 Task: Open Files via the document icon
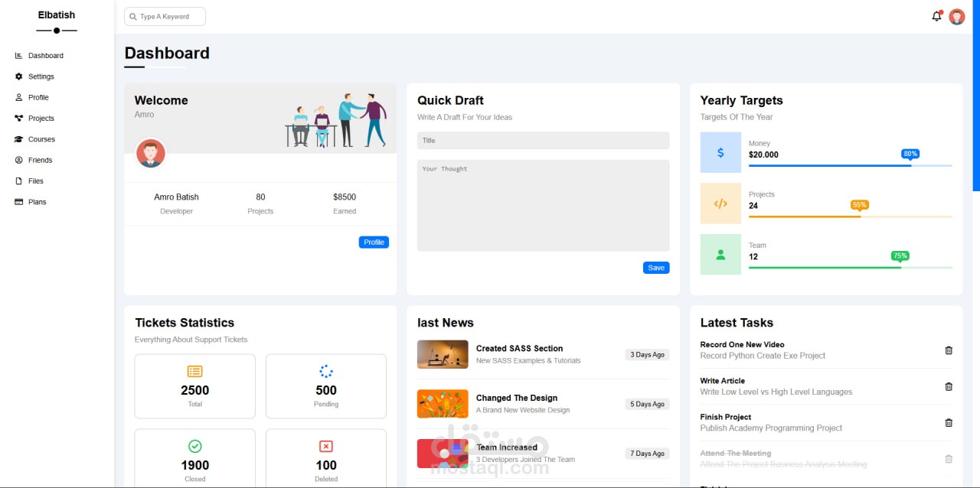coord(18,181)
